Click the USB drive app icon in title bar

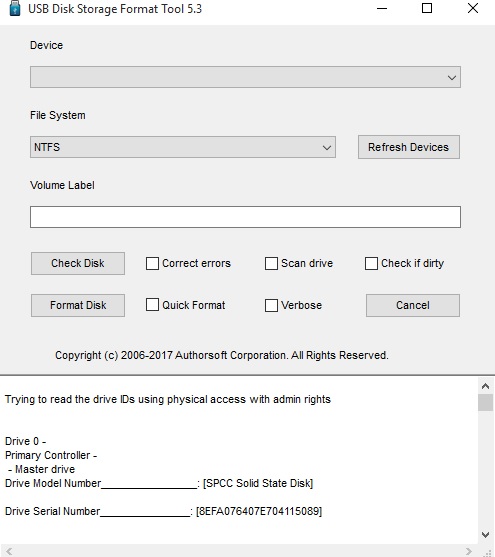click(x=15, y=8)
